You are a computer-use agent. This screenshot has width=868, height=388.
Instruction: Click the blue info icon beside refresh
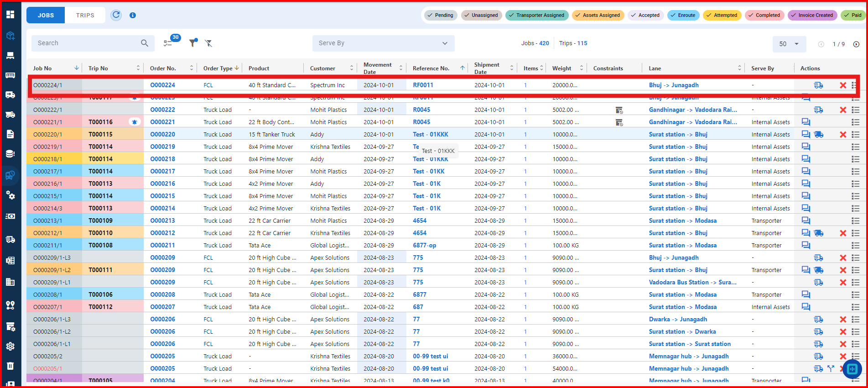tap(133, 15)
